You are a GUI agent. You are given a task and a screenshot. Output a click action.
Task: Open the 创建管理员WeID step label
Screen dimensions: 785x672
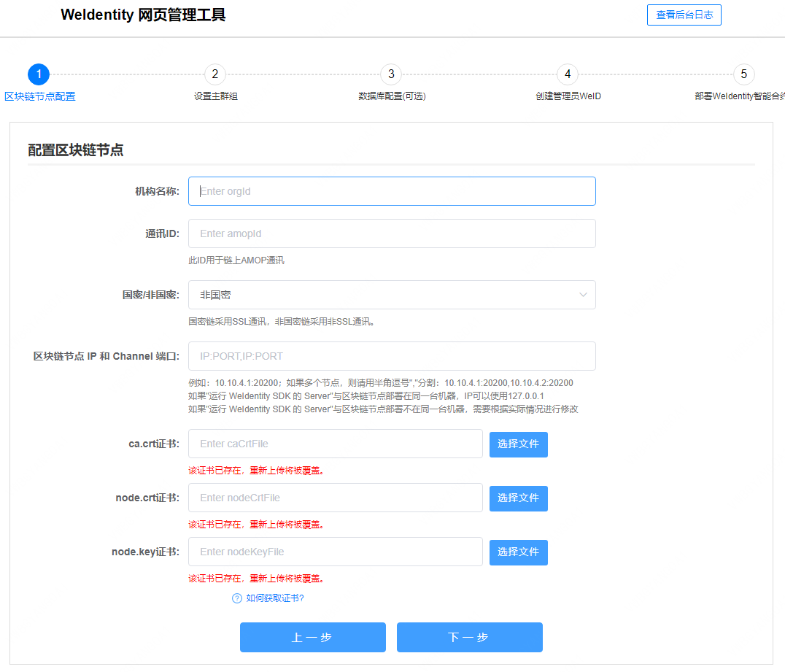click(568, 96)
